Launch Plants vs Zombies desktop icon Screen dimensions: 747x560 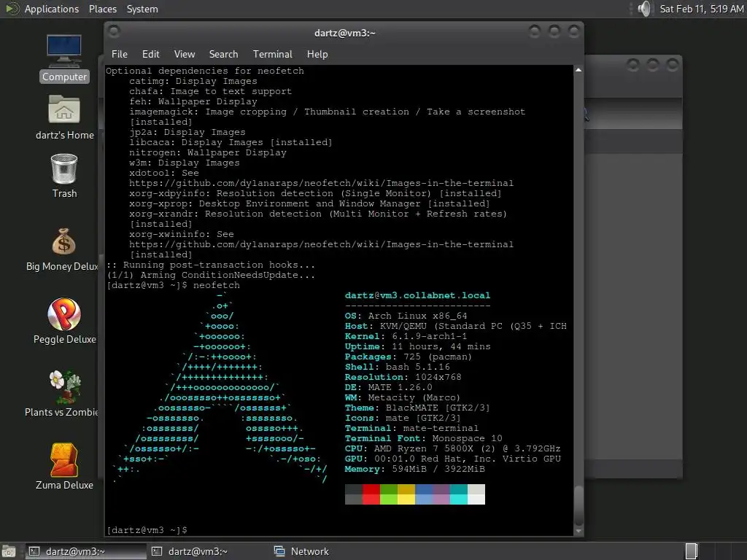pyautogui.click(x=62, y=394)
